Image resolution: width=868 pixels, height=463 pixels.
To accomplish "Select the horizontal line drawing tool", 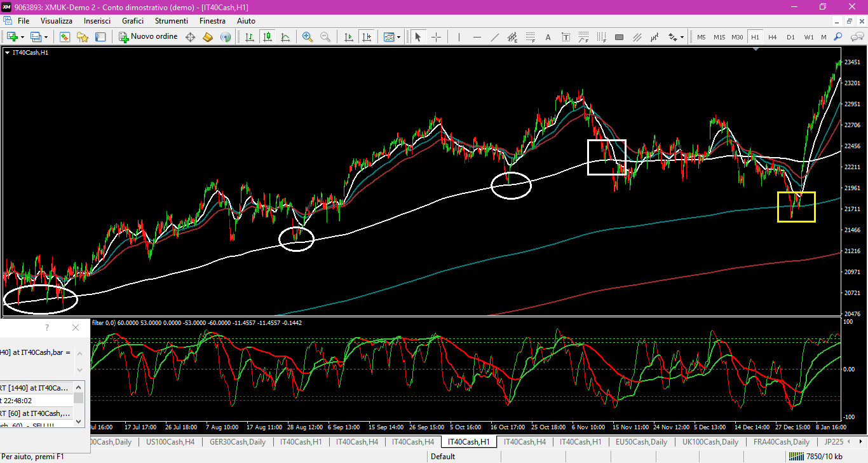I will point(477,37).
